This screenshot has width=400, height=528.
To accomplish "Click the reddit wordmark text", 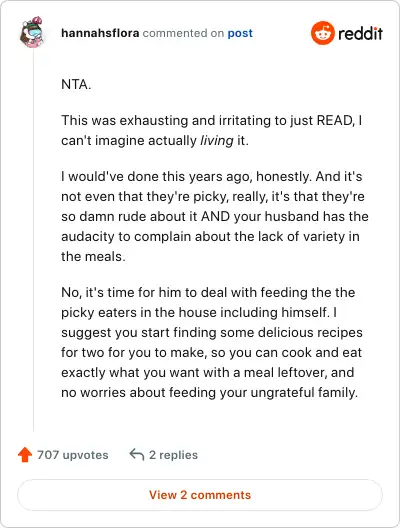I will coord(360,33).
